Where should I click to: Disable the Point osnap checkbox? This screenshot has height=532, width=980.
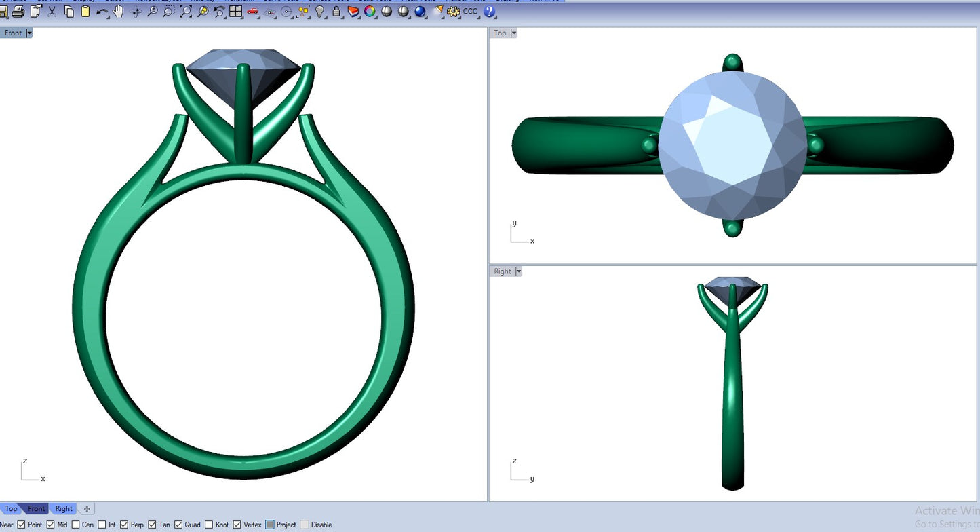point(21,525)
